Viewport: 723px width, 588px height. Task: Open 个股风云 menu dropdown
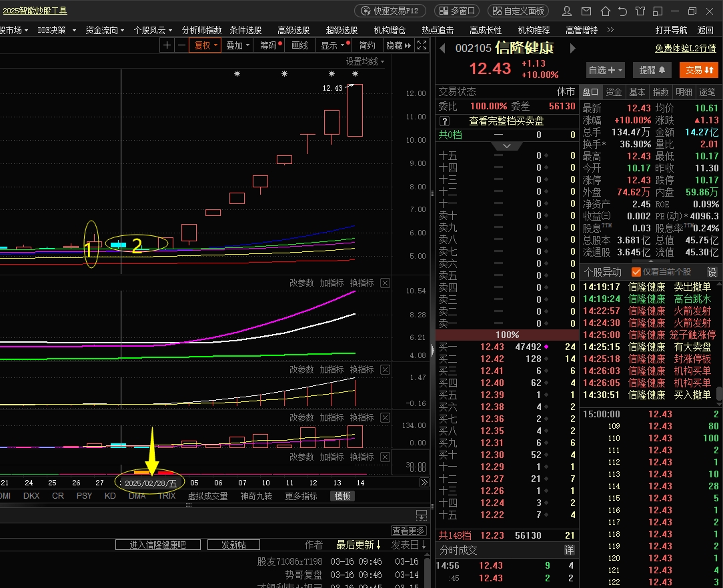(153, 30)
